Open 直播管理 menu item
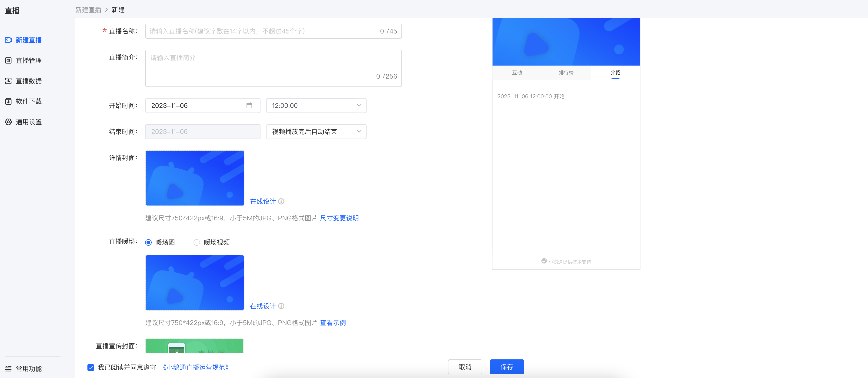This screenshot has width=868, height=378. (x=29, y=61)
